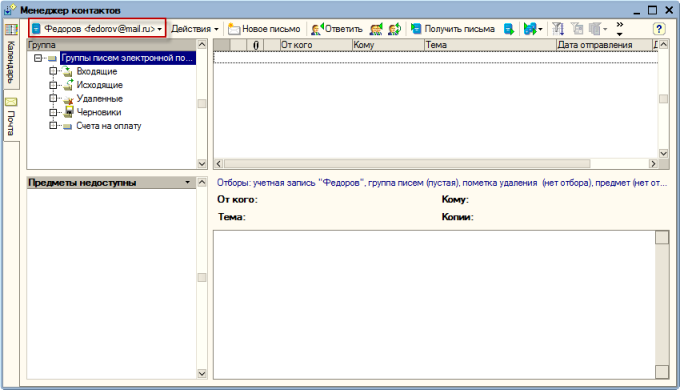The image size is (680, 390).
Task: Click the Ответить reply button
Action: pyautogui.click(x=337, y=29)
